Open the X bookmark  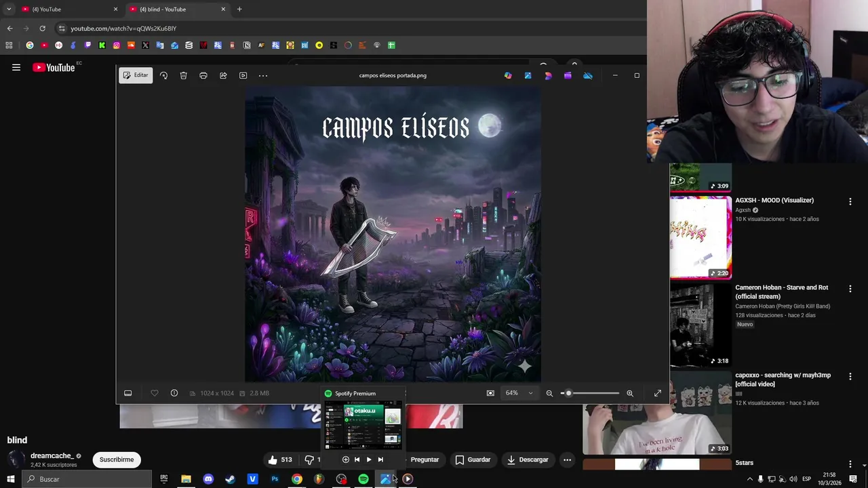[145, 45]
